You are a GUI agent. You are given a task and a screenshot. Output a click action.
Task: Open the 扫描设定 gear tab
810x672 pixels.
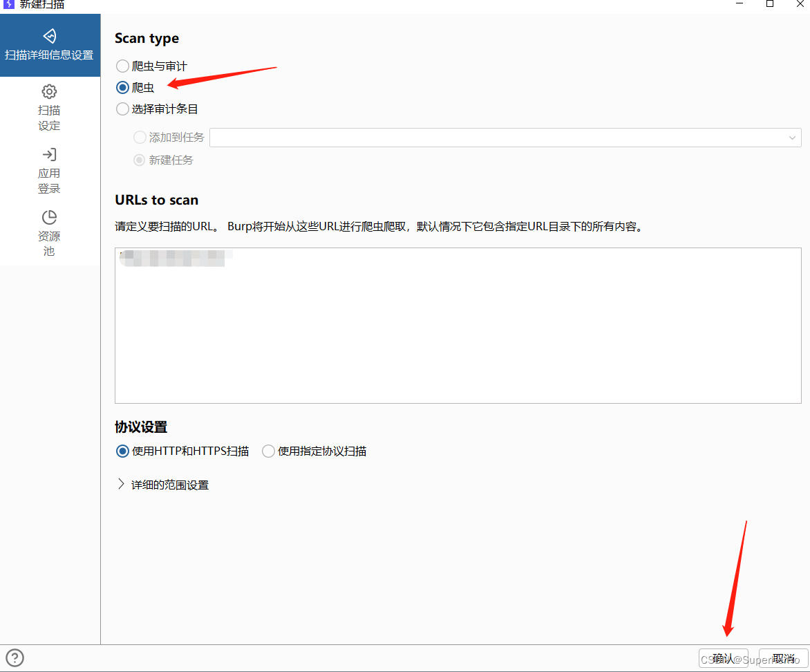[x=50, y=108]
